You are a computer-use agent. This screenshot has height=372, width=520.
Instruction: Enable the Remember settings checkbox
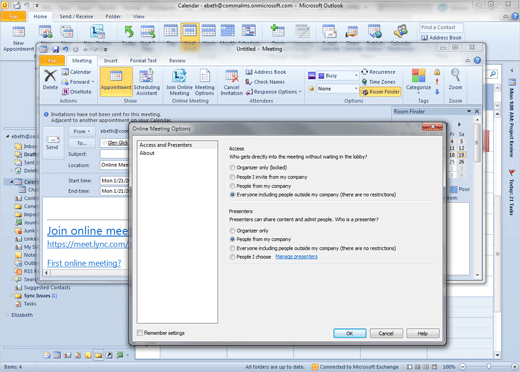pyautogui.click(x=140, y=333)
